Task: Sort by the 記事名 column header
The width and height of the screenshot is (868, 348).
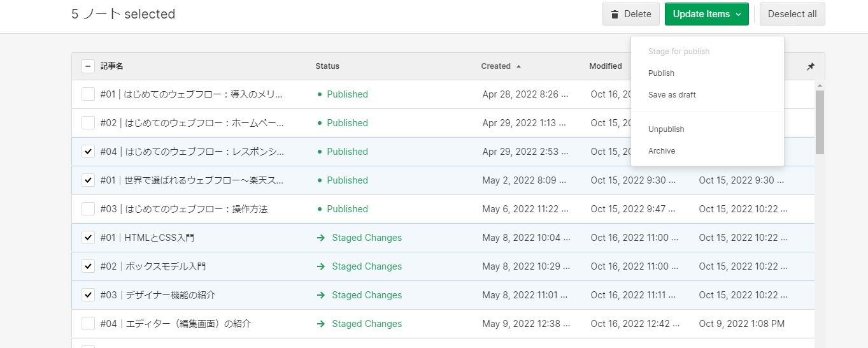Action: [x=112, y=66]
